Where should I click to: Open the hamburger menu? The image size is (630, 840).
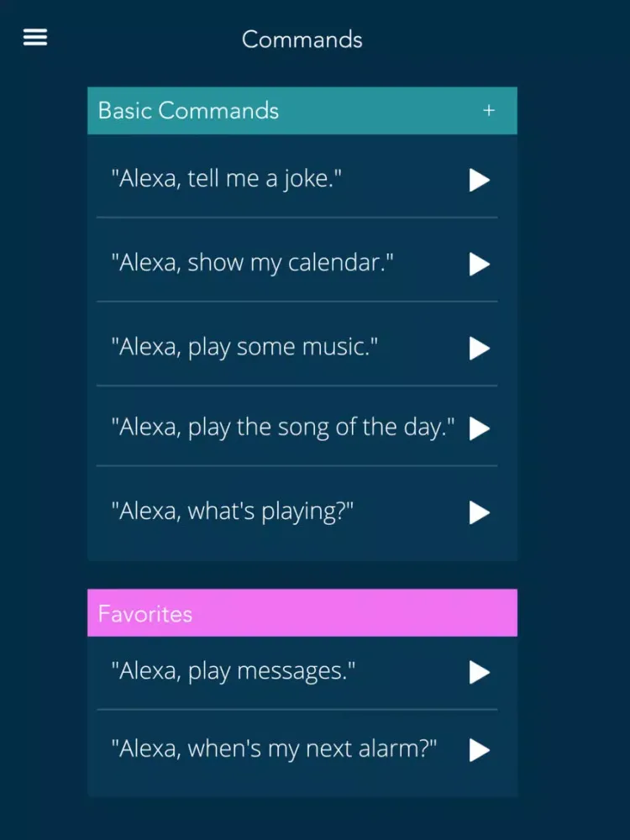point(35,38)
